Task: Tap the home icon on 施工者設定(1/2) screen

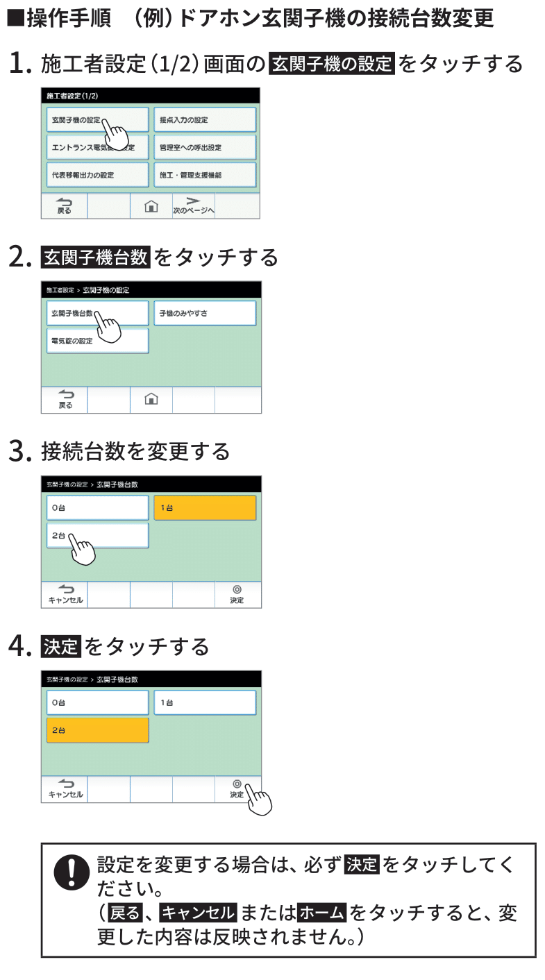Action: click(151, 206)
